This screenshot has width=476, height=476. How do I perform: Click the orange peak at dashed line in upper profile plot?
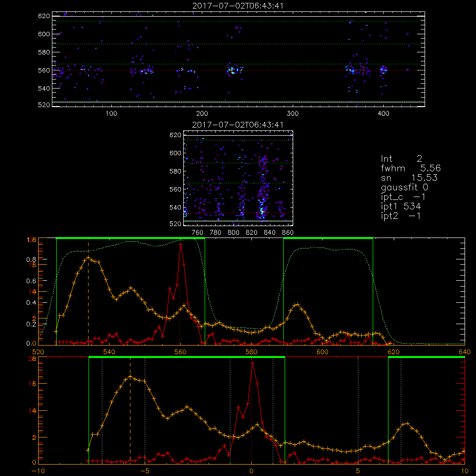pyautogui.click(x=89, y=258)
